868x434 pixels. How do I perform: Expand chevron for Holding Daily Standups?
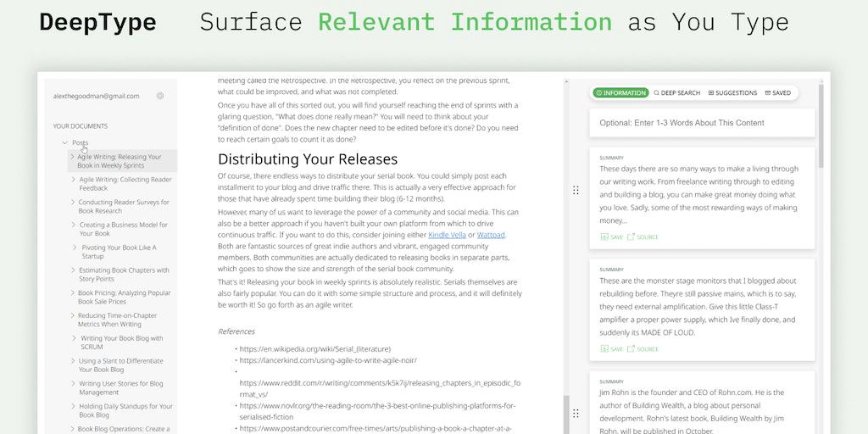pos(73,406)
